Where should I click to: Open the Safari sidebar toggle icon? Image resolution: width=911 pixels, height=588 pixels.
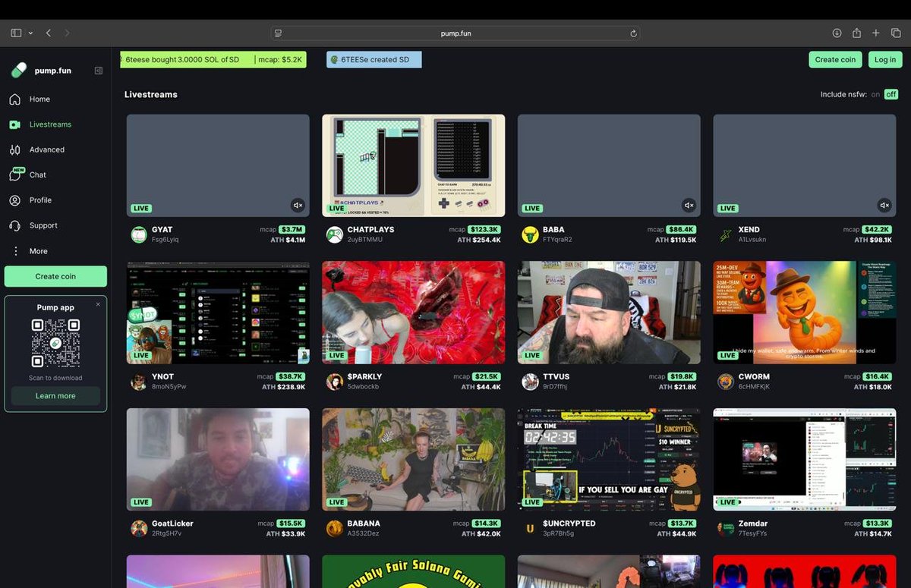tap(16, 33)
